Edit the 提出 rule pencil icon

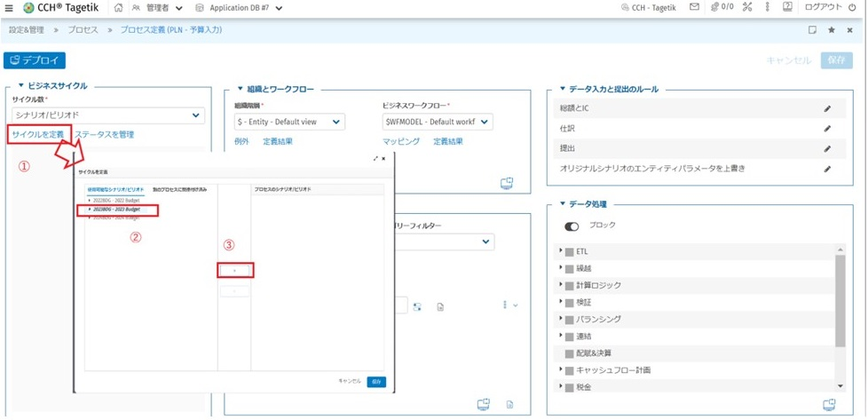pos(827,149)
